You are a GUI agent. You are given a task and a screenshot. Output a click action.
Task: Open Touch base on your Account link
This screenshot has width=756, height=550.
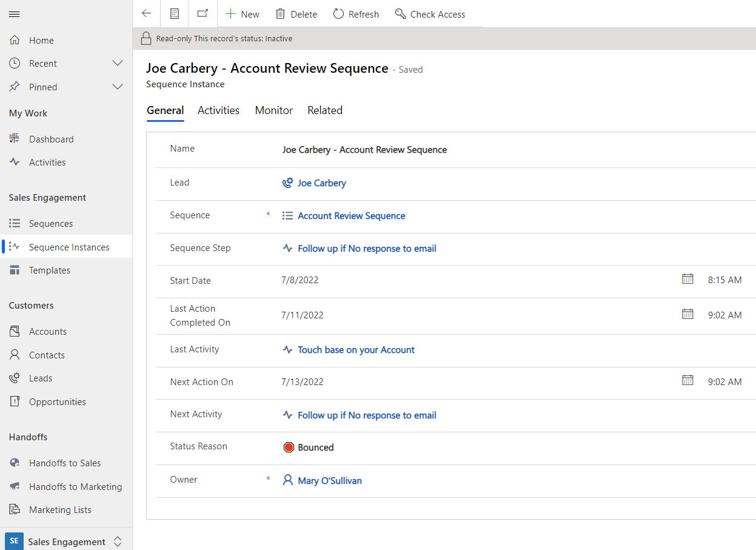356,349
